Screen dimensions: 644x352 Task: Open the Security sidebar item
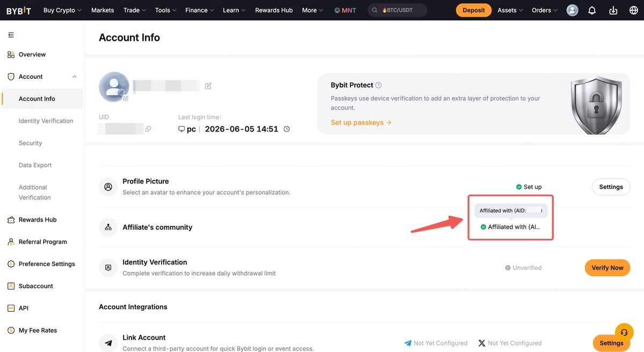(x=31, y=143)
